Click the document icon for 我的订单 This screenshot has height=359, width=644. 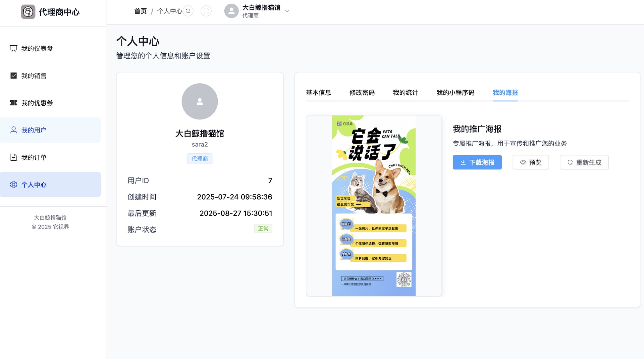tap(13, 157)
